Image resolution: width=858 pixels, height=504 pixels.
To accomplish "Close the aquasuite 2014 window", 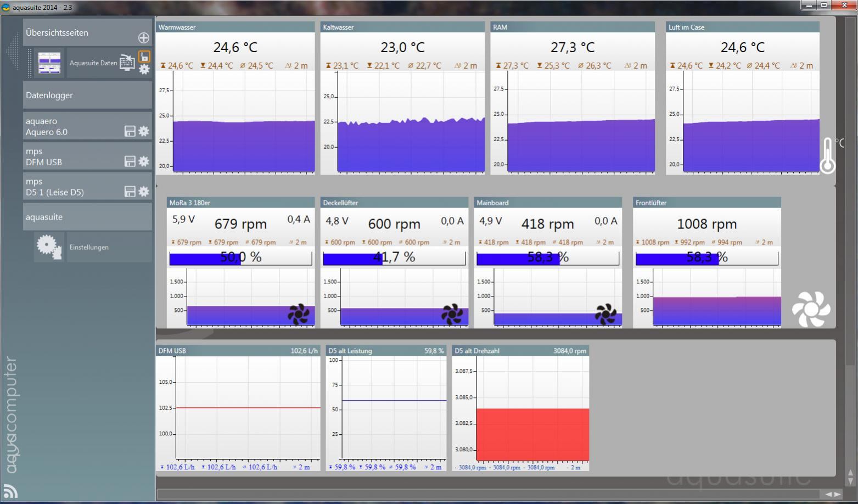I will 844,5.
